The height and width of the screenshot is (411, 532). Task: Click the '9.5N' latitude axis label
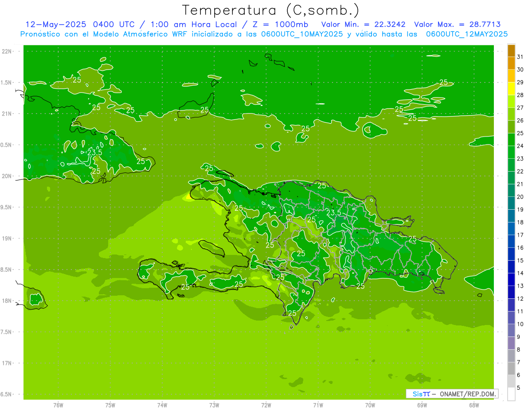7,207
